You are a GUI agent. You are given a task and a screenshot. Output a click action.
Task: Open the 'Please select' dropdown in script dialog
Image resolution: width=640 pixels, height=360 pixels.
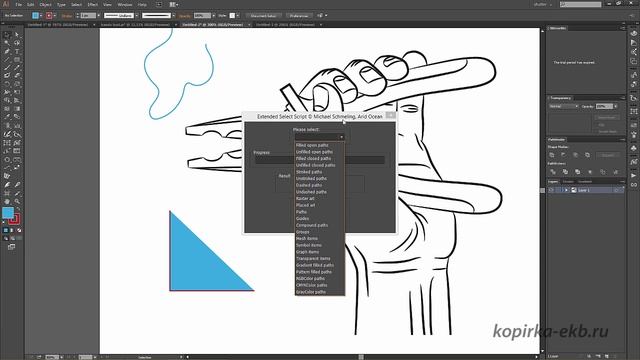click(320, 137)
